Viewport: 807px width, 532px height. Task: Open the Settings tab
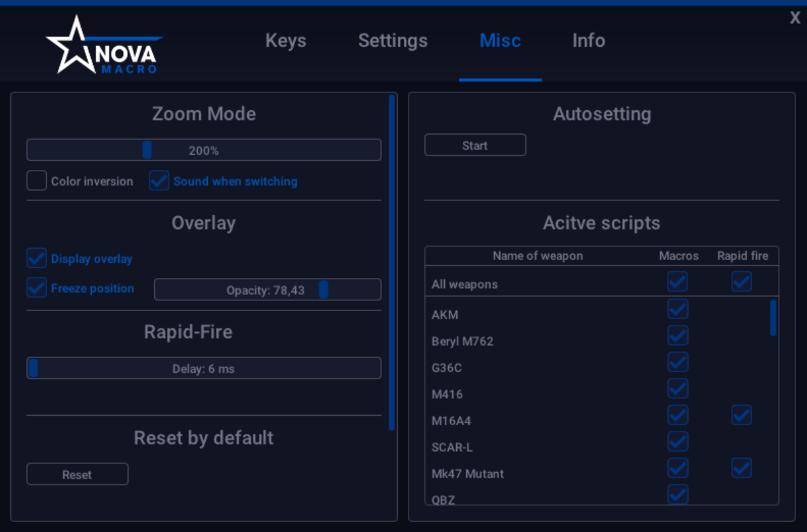point(393,41)
